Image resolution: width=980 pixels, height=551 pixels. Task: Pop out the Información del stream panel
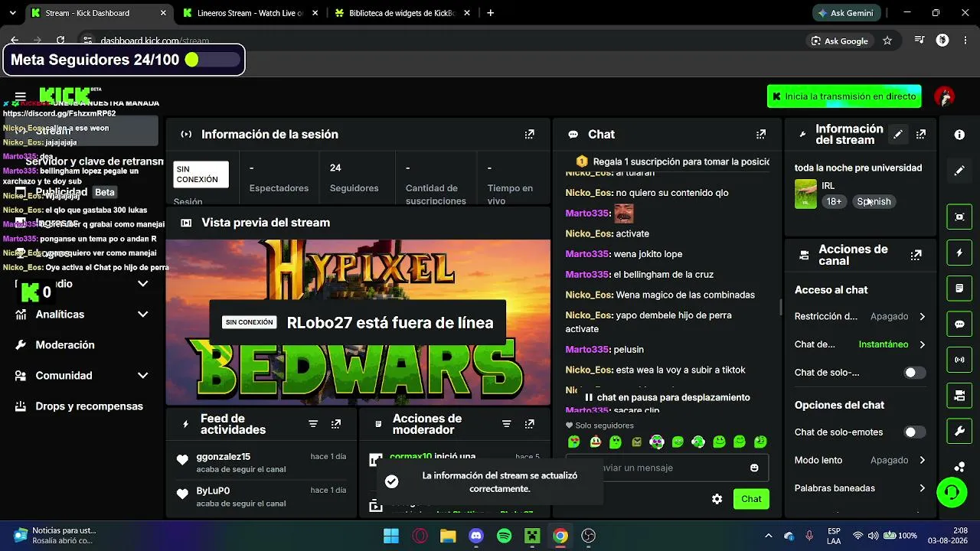[921, 134]
